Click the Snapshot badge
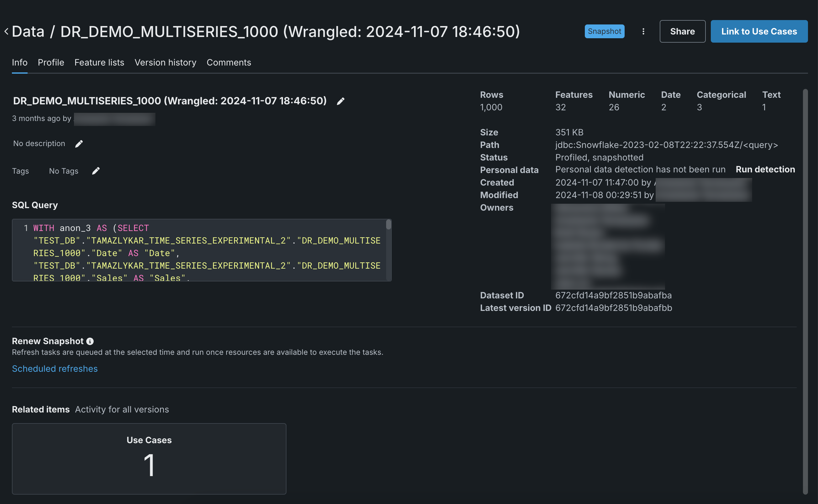This screenshot has height=504, width=818. [604, 32]
